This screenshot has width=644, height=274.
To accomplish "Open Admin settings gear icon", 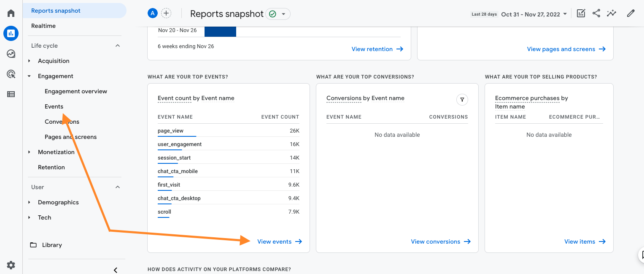I will coord(11,265).
